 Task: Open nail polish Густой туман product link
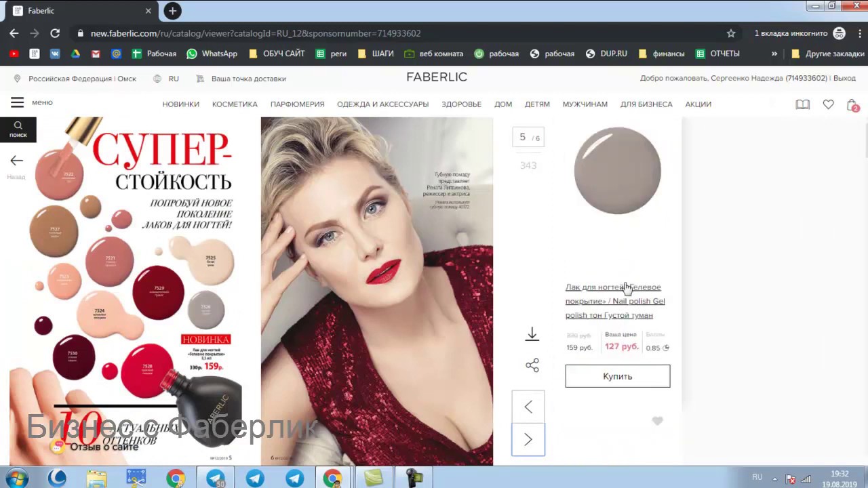coord(615,301)
